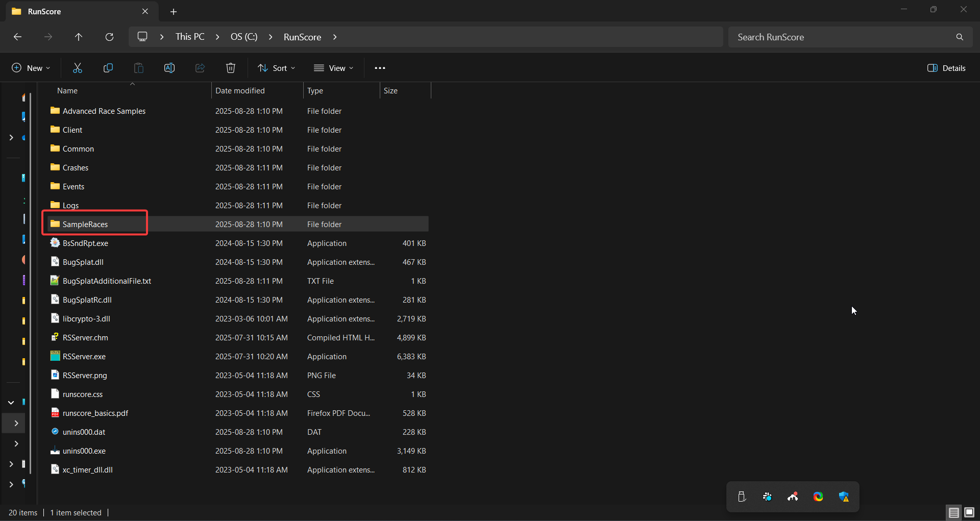Viewport: 980px width, 521px height.
Task: Open the View dropdown menu
Action: (x=333, y=68)
